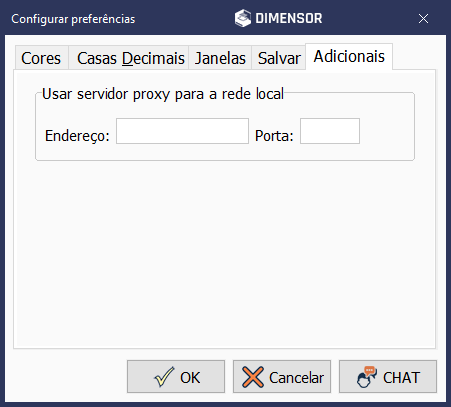Focus the Endereço proxy address field
Viewport: 451px width, 407px height.
pos(182,131)
